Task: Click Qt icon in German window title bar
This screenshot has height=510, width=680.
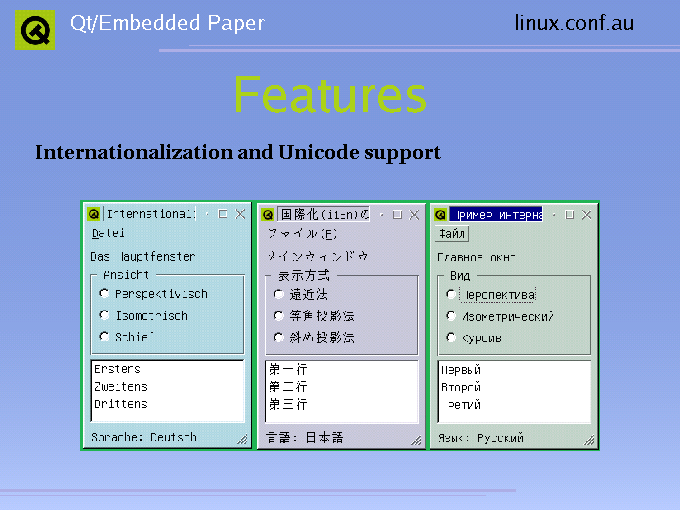Action: pos(94,214)
